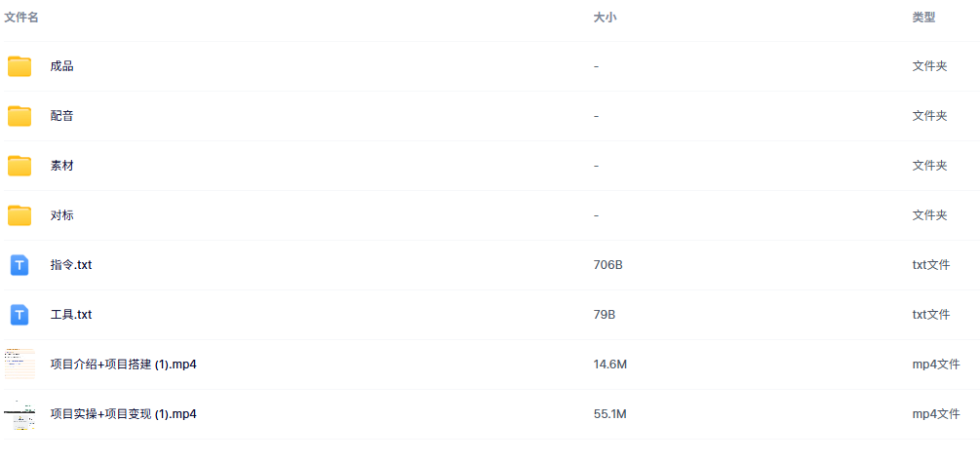Click the 55.1M size cell
This screenshot has width=980, height=461.
click(x=609, y=414)
